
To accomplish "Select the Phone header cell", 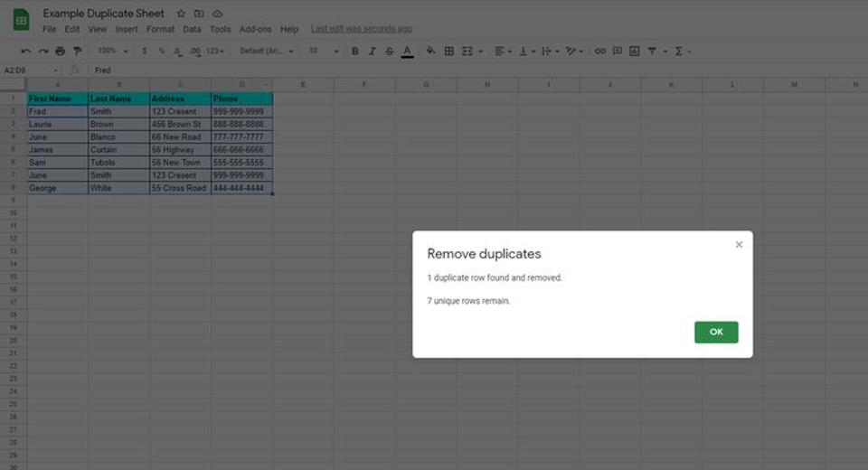I will point(242,99).
